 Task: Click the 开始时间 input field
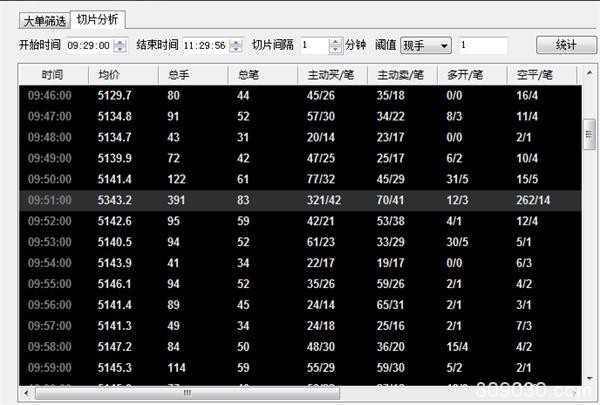click(x=88, y=46)
